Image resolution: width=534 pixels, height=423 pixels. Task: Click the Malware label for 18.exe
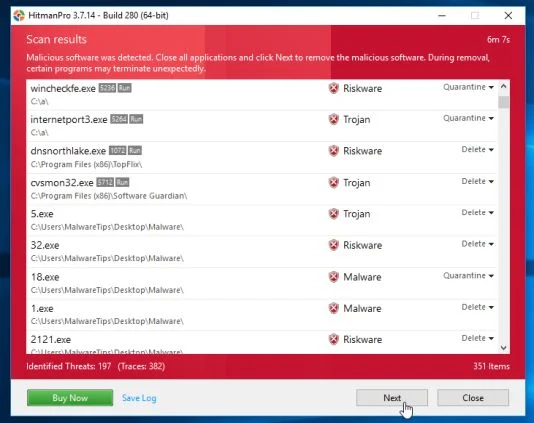[x=362, y=277]
